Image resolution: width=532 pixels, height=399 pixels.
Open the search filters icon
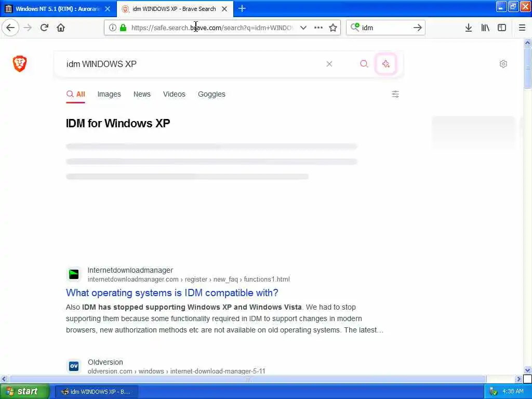(x=395, y=94)
